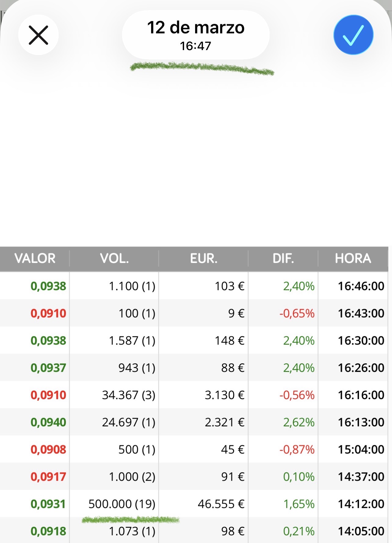
Task: Open the 12 de marzo date pill
Action: pyautogui.click(x=196, y=35)
